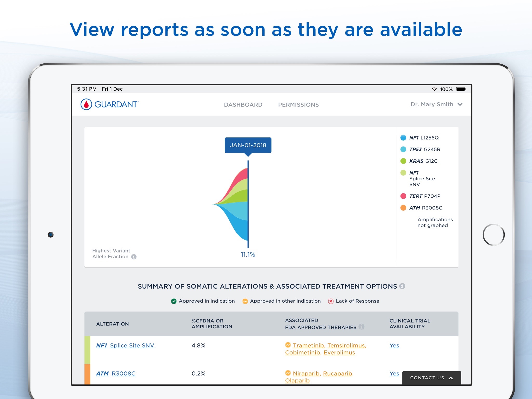
Task: Click the red Lack of Response icon
Action: coord(331,301)
